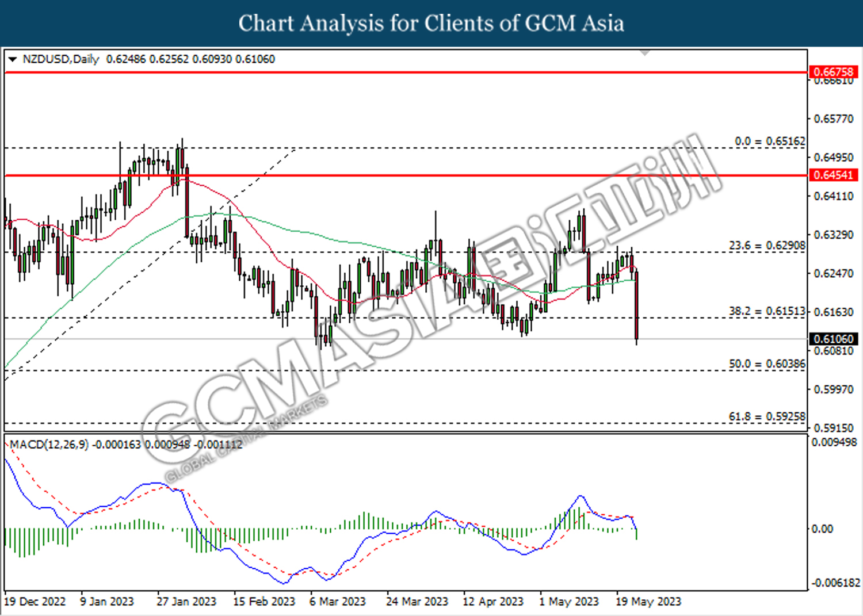
Task: Click the last large bearish candle
Action: [636, 307]
